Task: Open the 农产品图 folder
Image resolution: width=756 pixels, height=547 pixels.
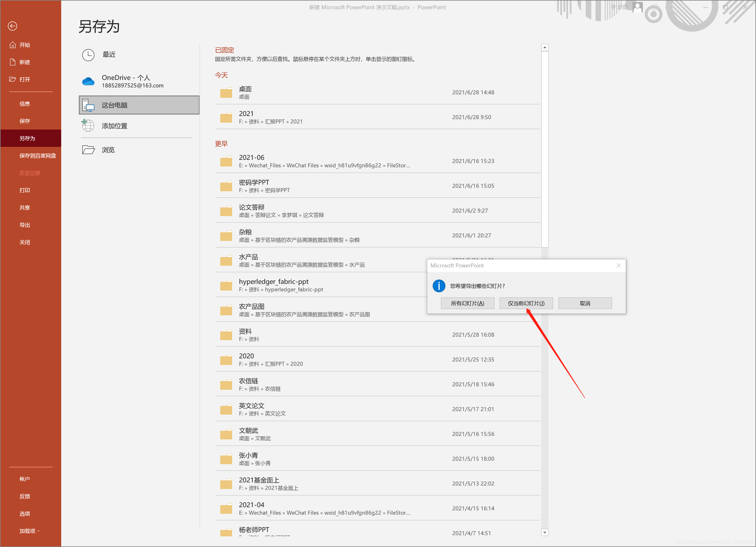Action: (321, 310)
